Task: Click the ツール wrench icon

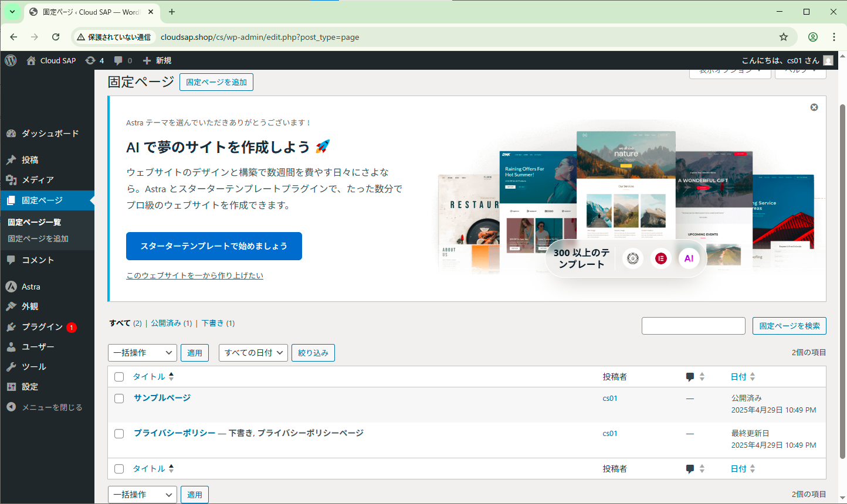Action: [x=11, y=367]
